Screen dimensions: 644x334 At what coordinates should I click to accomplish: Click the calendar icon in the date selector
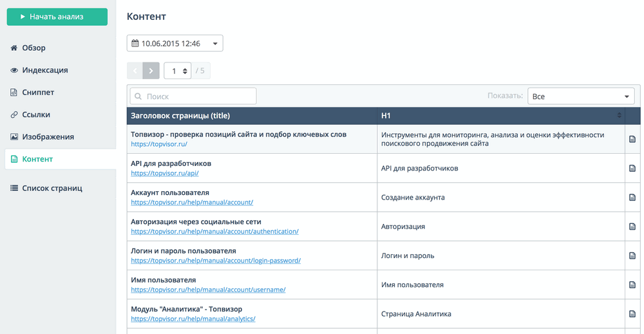click(x=135, y=43)
